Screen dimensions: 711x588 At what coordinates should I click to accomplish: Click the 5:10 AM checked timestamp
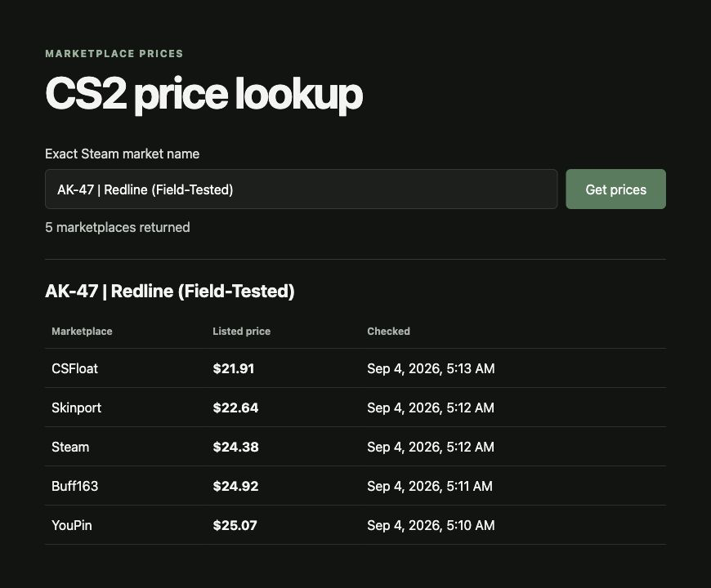pos(431,525)
